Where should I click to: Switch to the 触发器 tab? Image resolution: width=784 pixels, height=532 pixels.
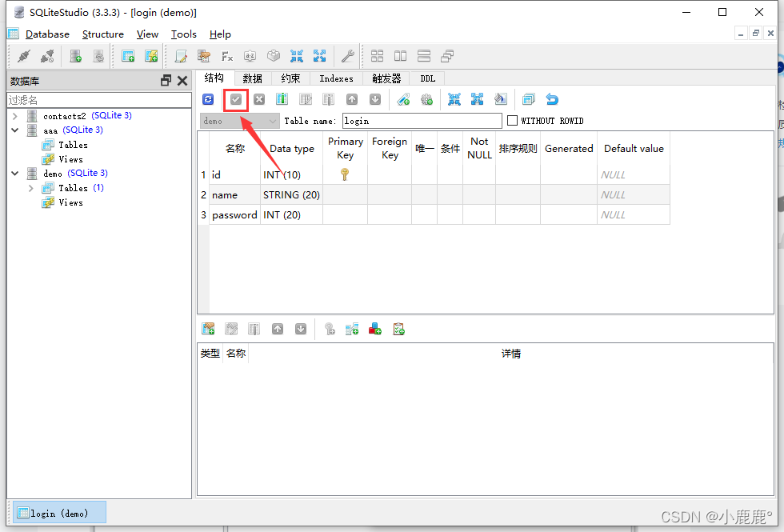(386, 78)
